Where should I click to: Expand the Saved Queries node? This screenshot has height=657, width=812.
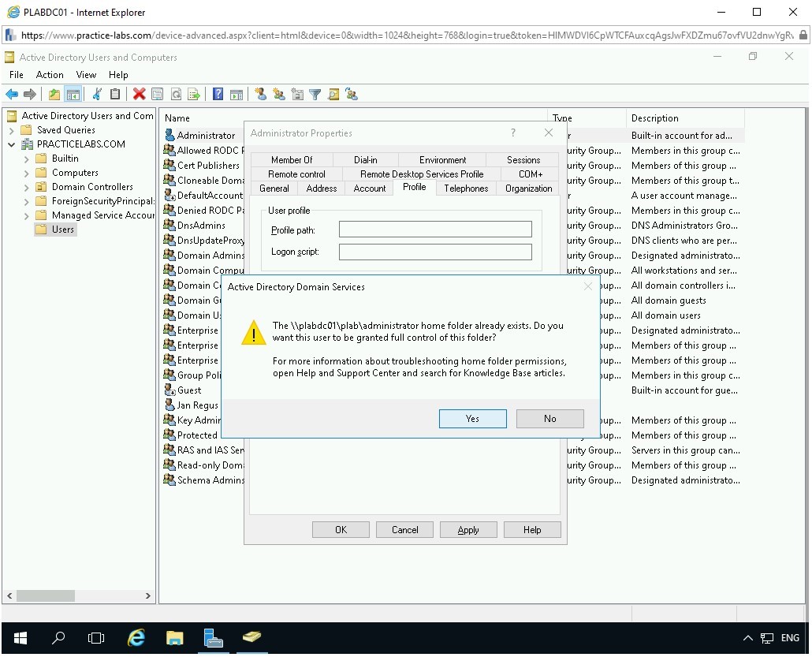11,131
